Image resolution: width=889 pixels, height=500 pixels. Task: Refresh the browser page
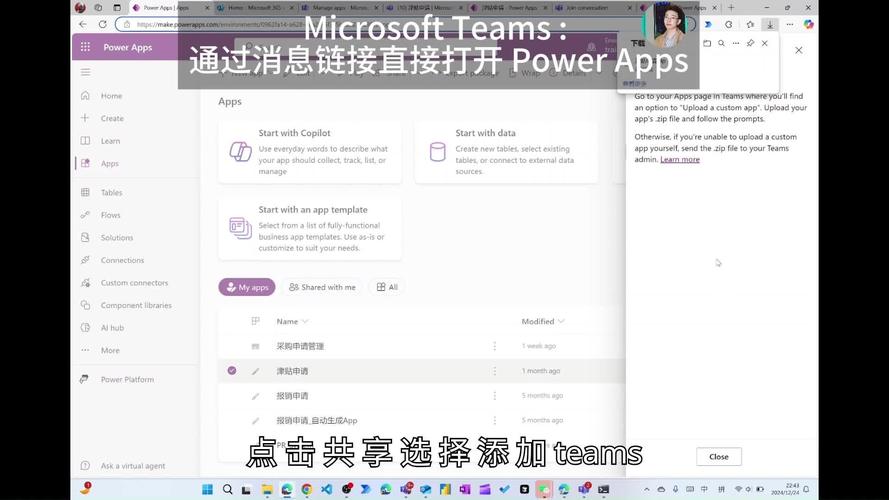pyautogui.click(x=103, y=24)
